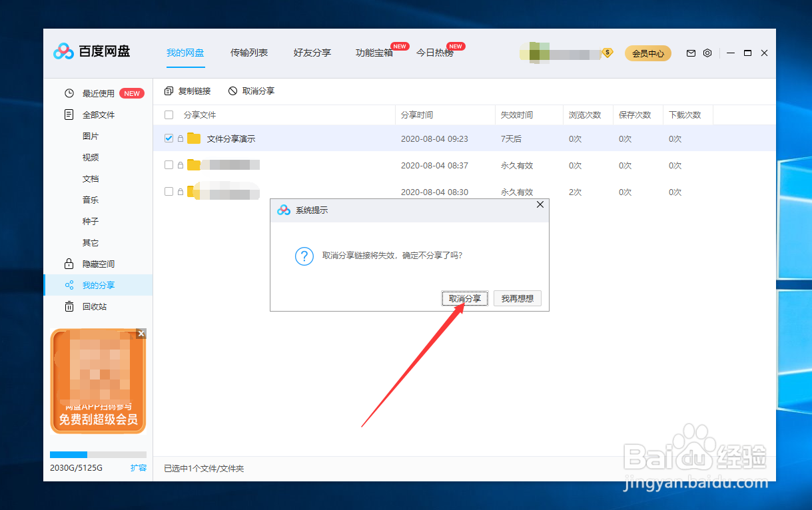The height and width of the screenshot is (510, 812).
Task: Close the 系统提示 dialog
Action: coord(540,205)
